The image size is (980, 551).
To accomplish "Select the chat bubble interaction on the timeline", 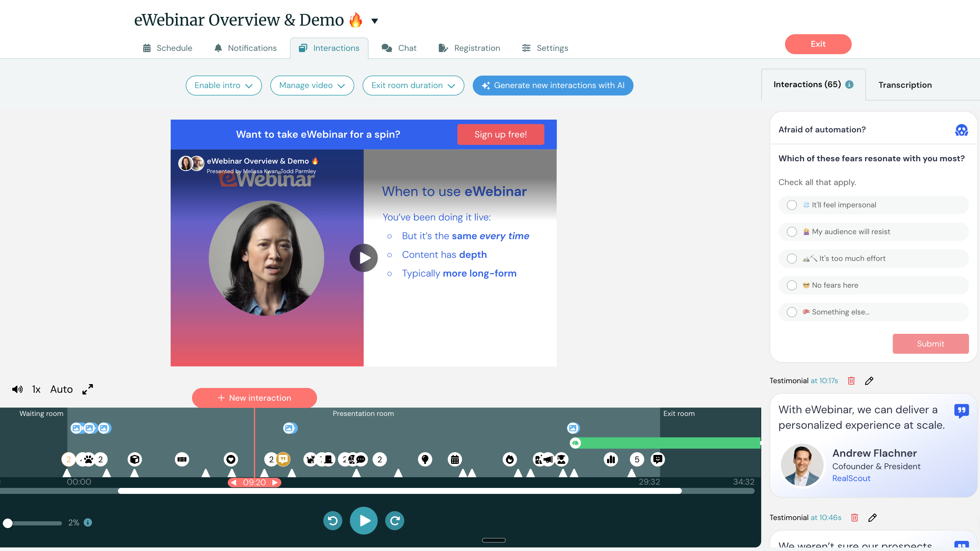I will click(361, 459).
